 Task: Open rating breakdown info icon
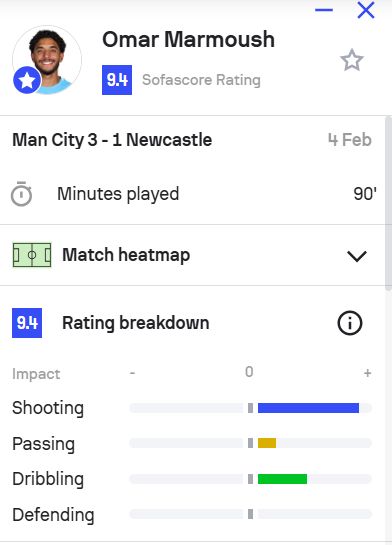click(x=350, y=323)
